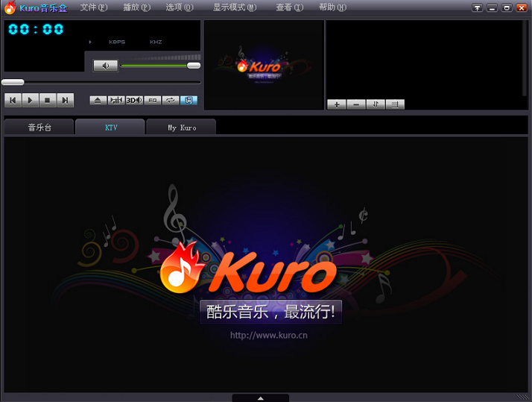
Task: Click the KBPS bitrate label
Action: (x=117, y=42)
